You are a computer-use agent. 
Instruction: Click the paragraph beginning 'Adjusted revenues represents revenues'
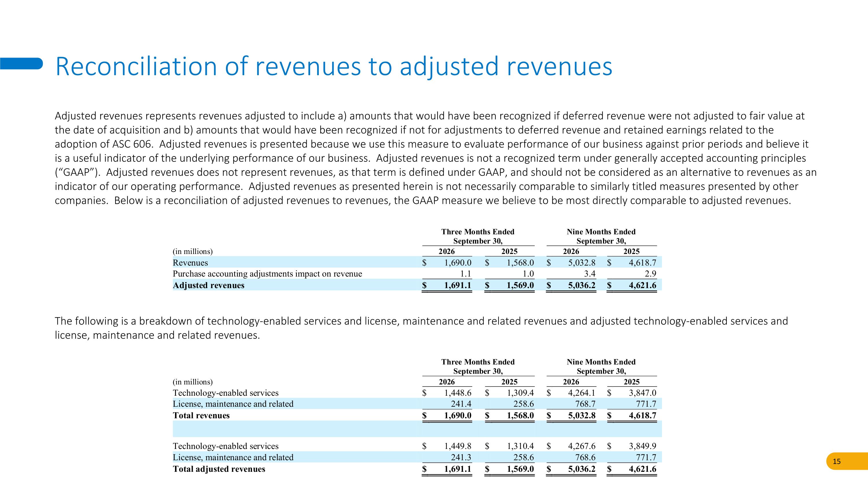click(436, 158)
